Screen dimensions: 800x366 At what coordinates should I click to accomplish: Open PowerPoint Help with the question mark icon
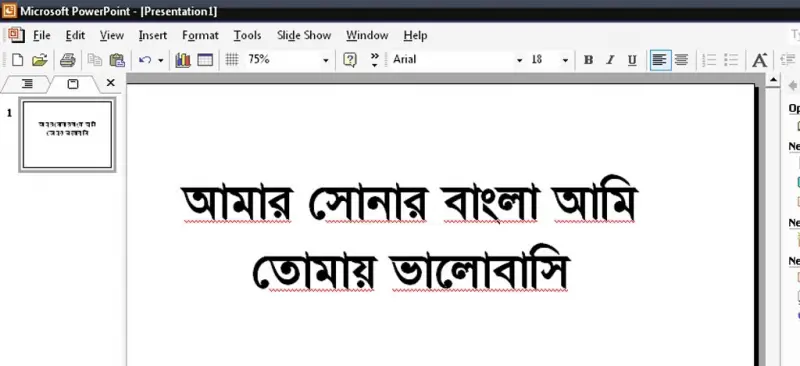pyautogui.click(x=350, y=60)
